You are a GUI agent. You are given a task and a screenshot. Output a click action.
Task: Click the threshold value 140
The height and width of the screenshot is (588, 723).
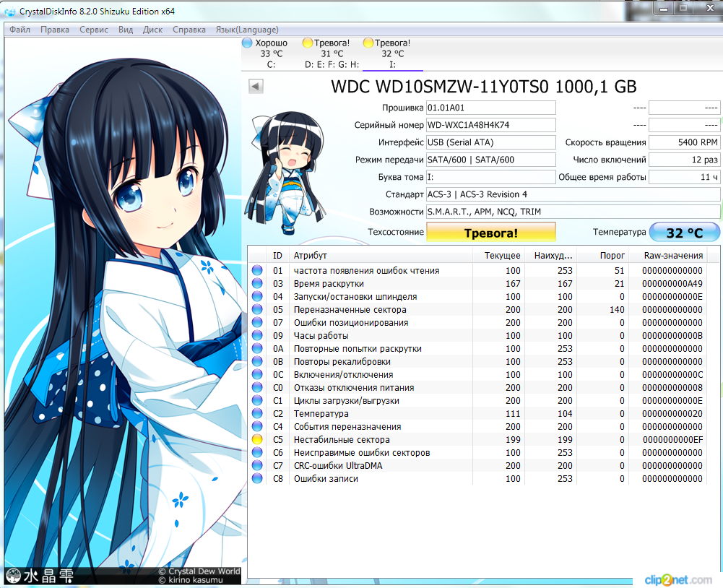[617, 309]
